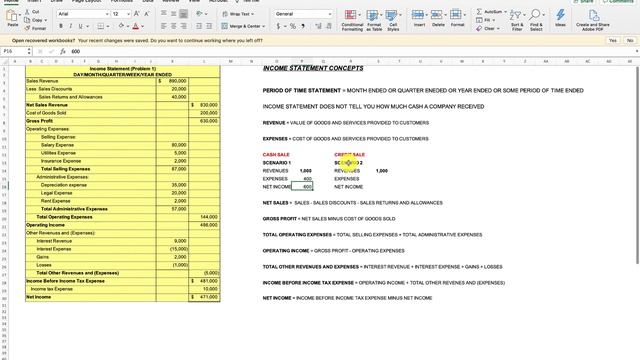The image size is (640, 360).
Task: Click the AutoSum sigma
Action: click(x=480, y=12)
